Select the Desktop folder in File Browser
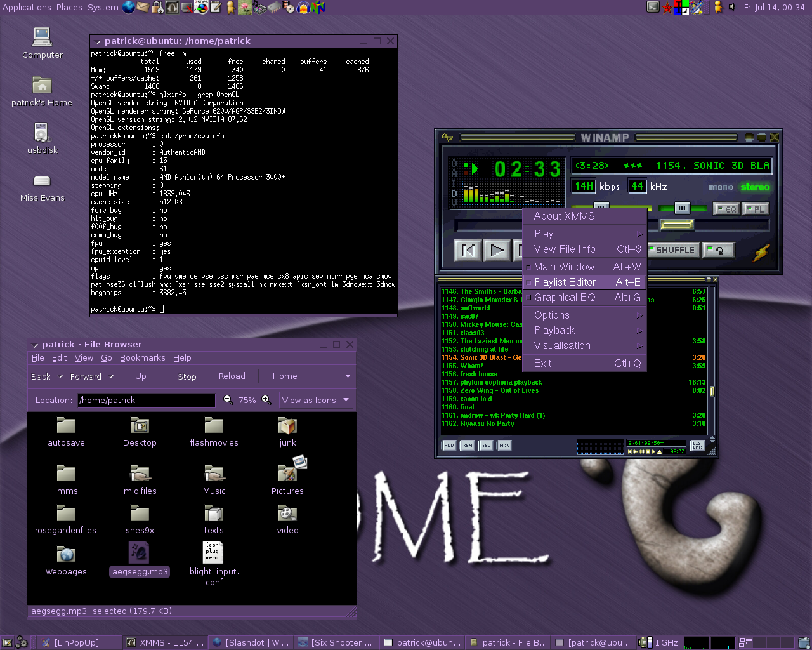The image size is (812, 650). [x=140, y=432]
